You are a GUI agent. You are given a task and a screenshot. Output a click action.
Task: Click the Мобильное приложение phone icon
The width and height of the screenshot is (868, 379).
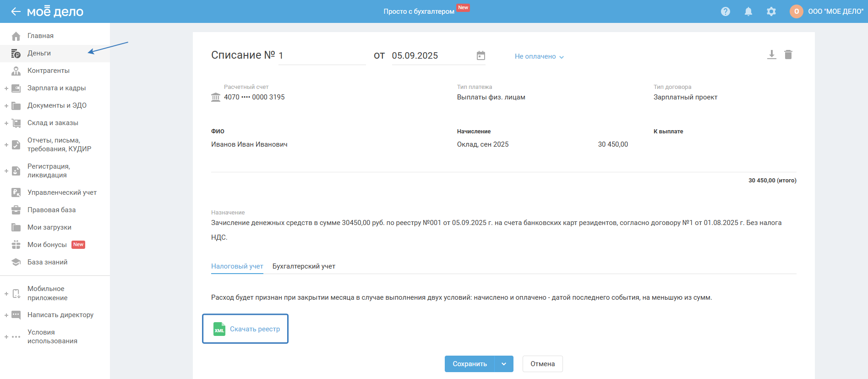click(16, 293)
